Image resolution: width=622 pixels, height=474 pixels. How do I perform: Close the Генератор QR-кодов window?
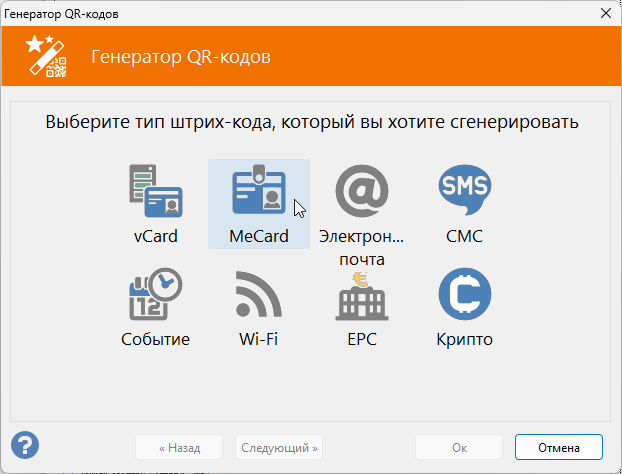[604, 13]
